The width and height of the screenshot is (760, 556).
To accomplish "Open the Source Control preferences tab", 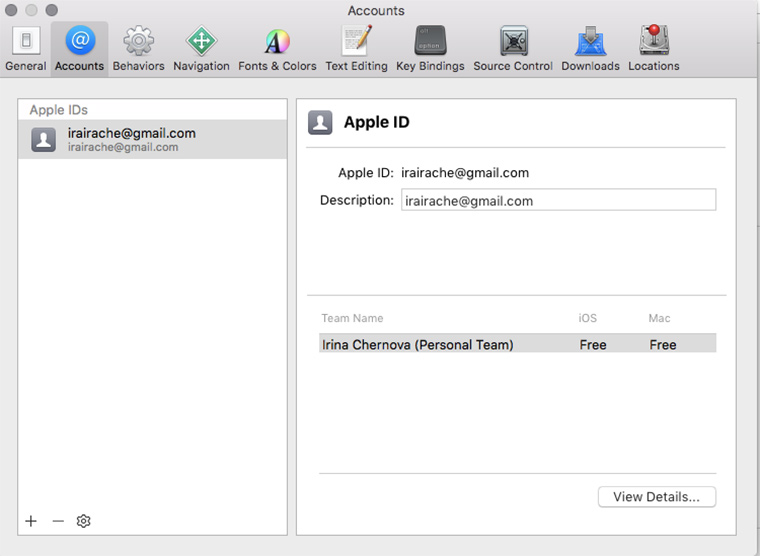I will (513, 49).
